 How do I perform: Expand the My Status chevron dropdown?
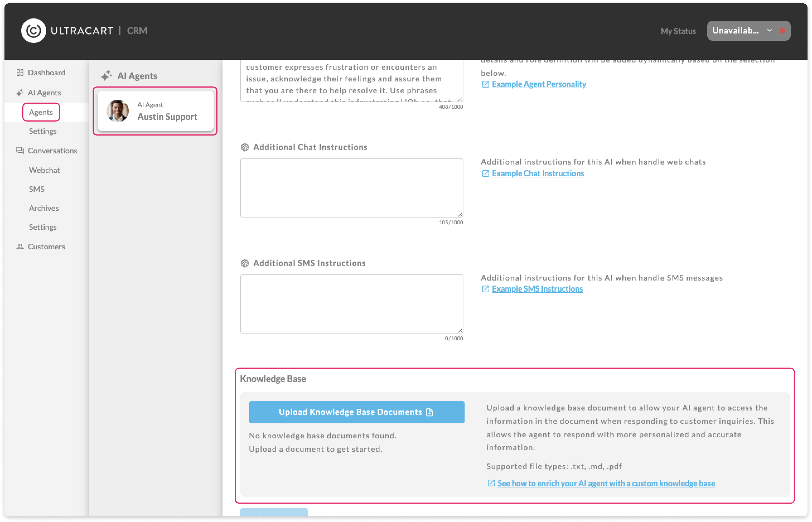(x=770, y=30)
